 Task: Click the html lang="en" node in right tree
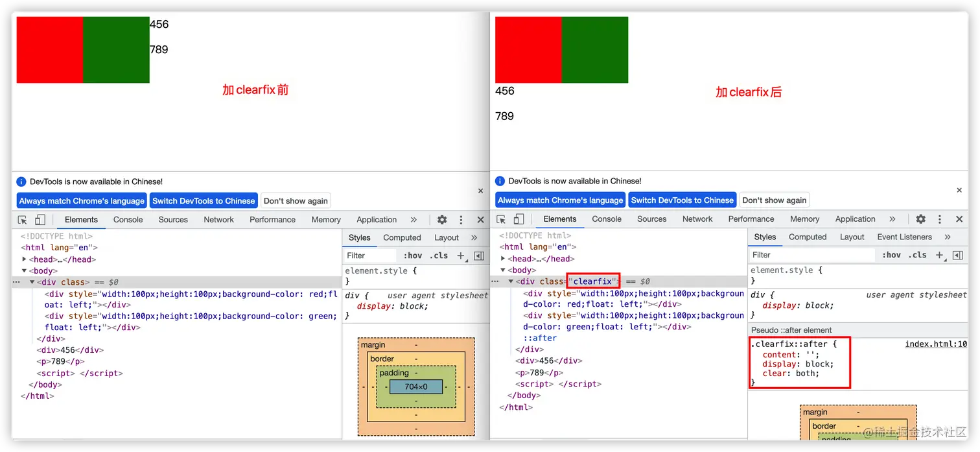(x=538, y=247)
